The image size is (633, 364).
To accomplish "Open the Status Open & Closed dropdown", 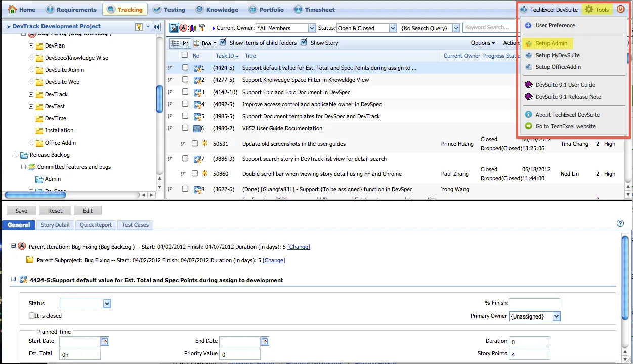I will click(x=366, y=28).
